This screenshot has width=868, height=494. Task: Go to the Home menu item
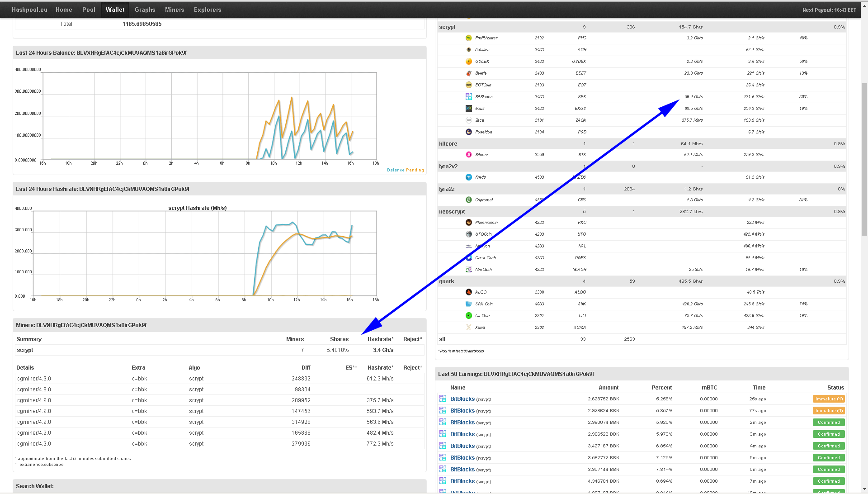pyautogui.click(x=64, y=9)
